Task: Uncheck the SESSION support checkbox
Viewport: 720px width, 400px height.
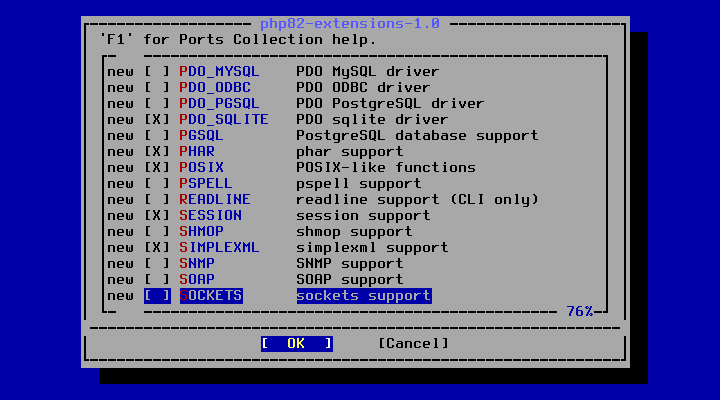Action: (x=157, y=216)
